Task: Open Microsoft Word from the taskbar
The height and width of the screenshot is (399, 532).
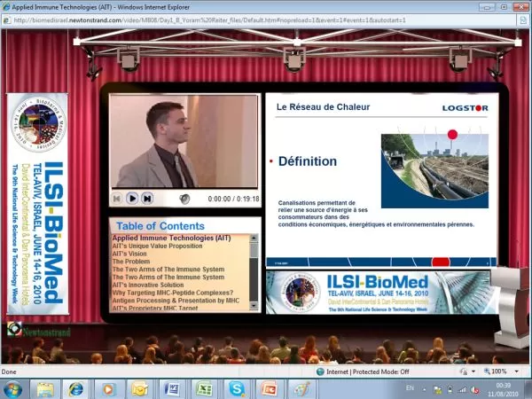Action: (172, 389)
